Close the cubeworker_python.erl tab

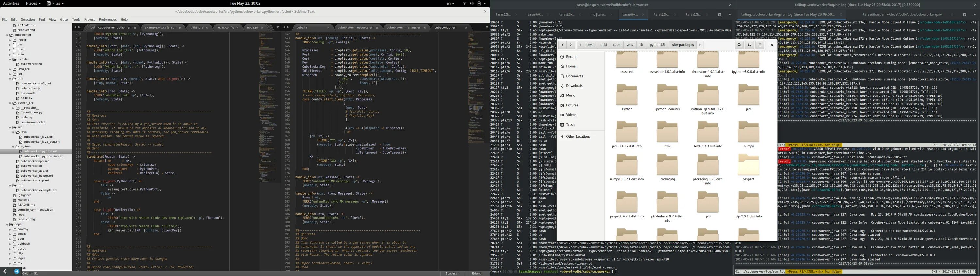[x=136, y=28]
